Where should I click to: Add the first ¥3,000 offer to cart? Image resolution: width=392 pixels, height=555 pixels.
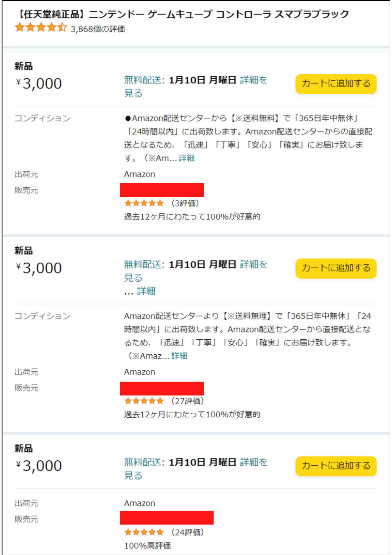[336, 84]
